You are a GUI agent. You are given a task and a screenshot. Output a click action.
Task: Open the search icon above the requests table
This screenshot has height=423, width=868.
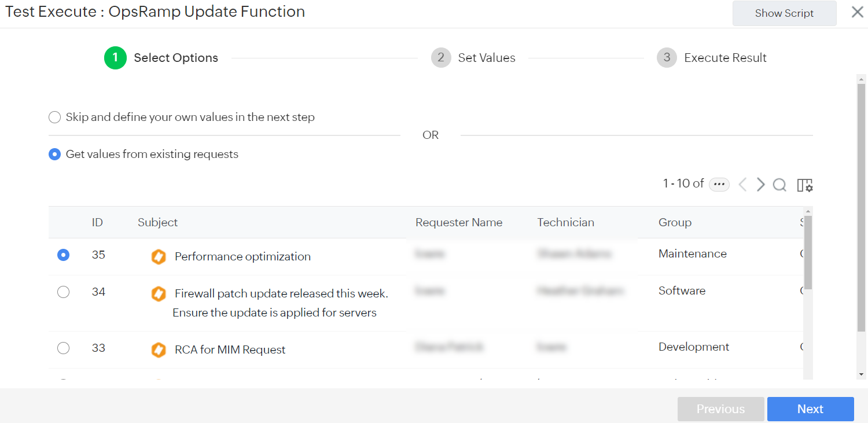point(779,185)
